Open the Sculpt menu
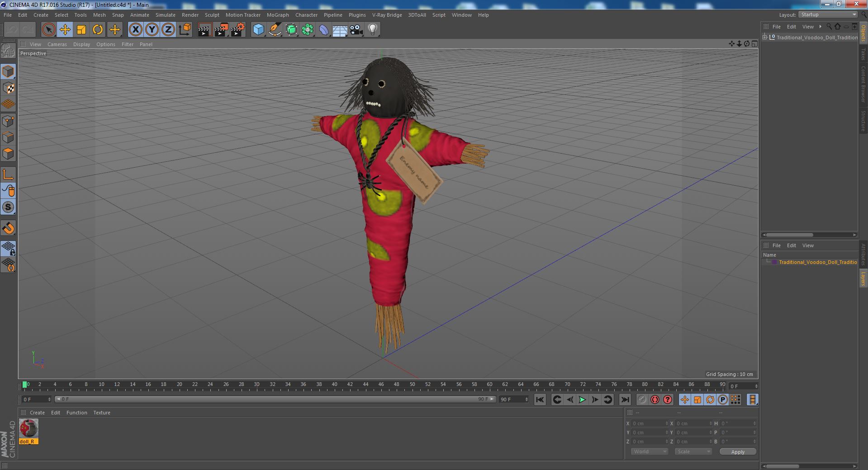Viewport: 868px width, 470px height. [212, 15]
